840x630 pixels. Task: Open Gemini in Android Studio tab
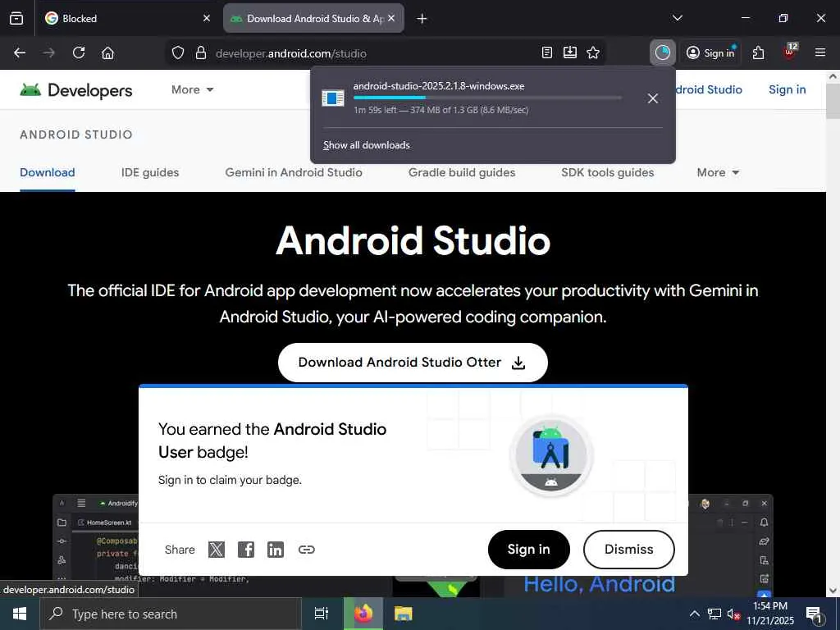click(294, 172)
